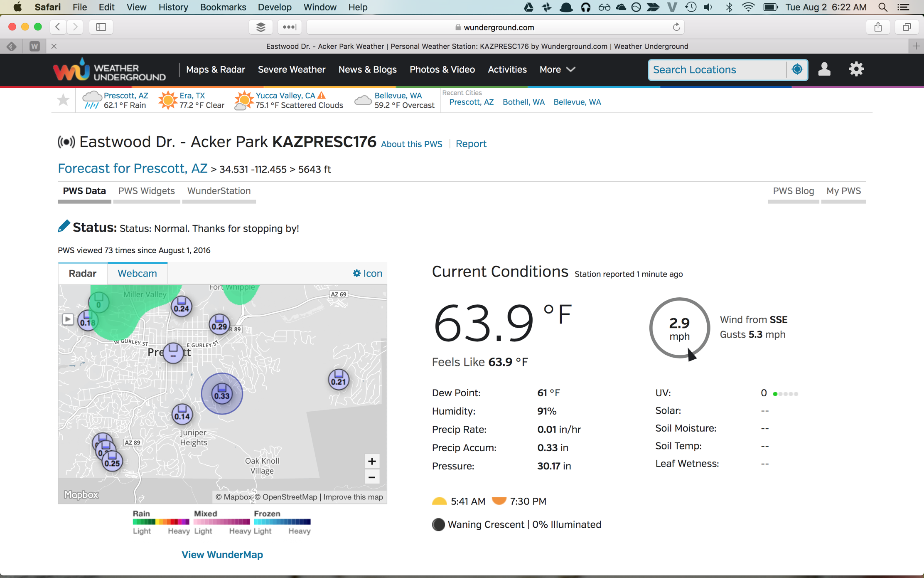This screenshot has width=924, height=578.
Task: Click the stacked layers extension icon
Action: tap(260, 27)
